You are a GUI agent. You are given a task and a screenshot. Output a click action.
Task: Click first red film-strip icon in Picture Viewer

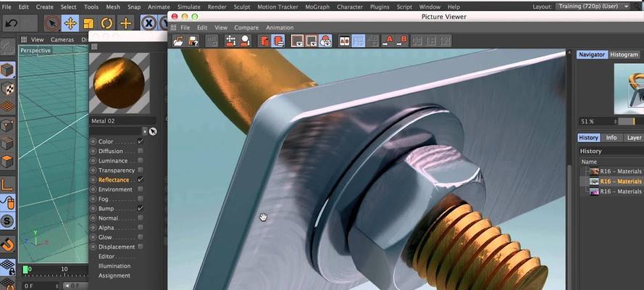tap(264, 41)
